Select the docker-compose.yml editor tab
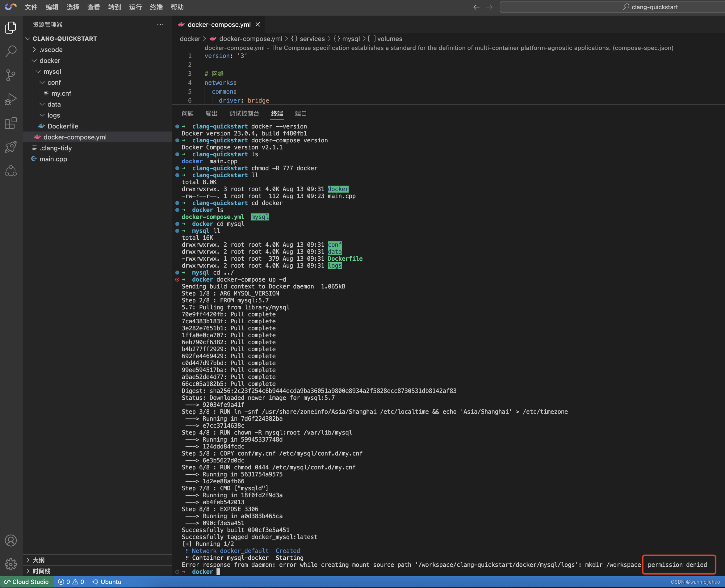Viewport: 725px width, 588px height. tap(219, 24)
